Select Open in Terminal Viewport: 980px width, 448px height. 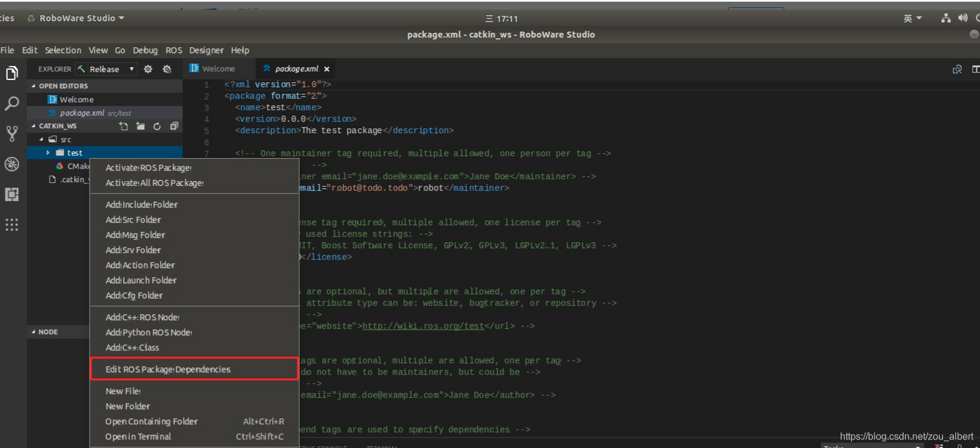tap(194, 436)
